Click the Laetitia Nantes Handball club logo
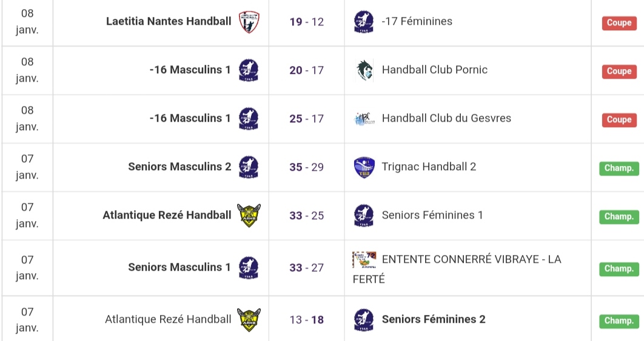This screenshot has height=341, width=644. (x=249, y=22)
